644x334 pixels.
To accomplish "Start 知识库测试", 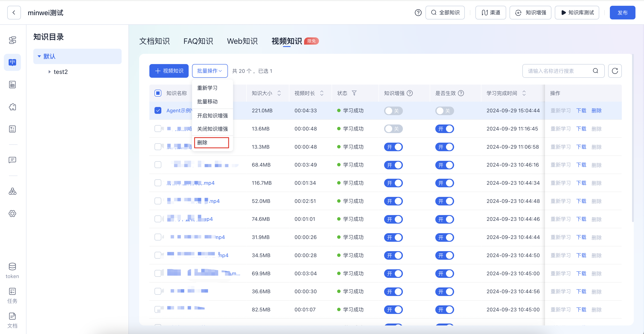I will pyautogui.click(x=577, y=13).
